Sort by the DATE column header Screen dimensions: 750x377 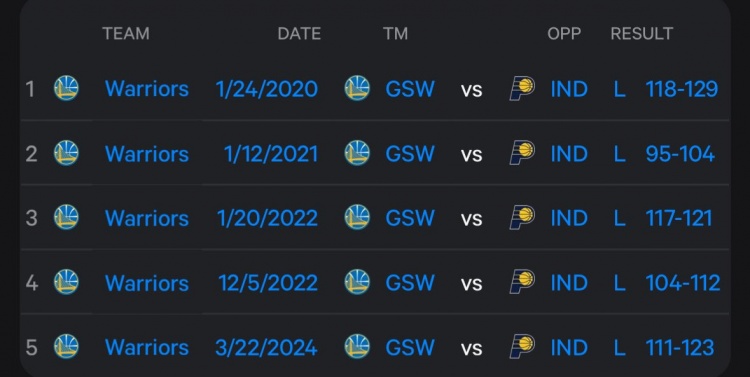(x=299, y=33)
